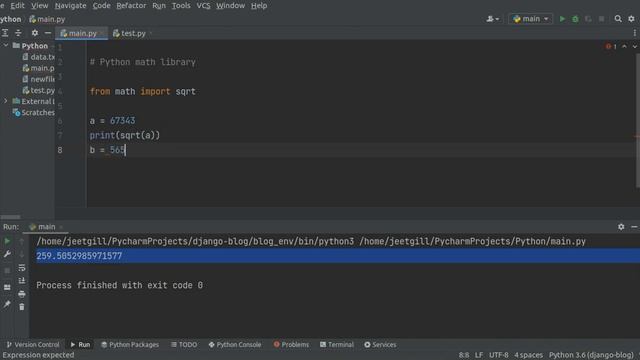Open Python Console tool window

235,344
